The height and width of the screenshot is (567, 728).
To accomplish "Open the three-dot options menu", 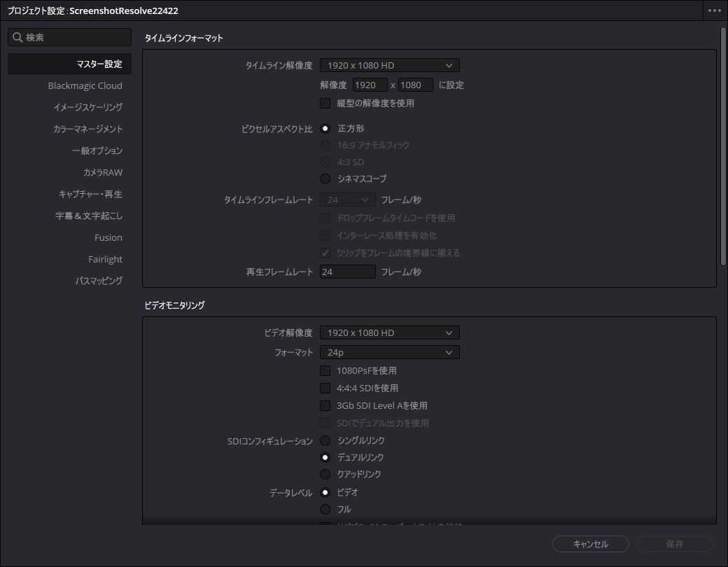I will 715,10.
